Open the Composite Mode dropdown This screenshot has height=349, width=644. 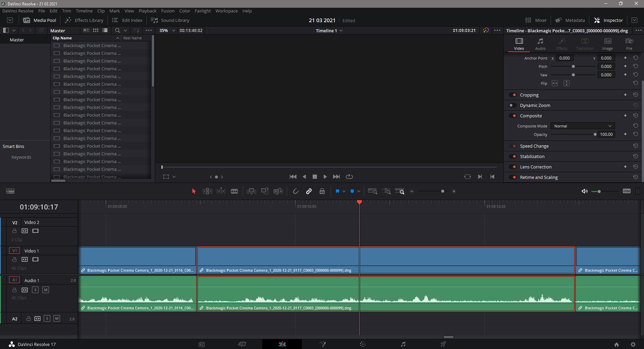pos(583,126)
